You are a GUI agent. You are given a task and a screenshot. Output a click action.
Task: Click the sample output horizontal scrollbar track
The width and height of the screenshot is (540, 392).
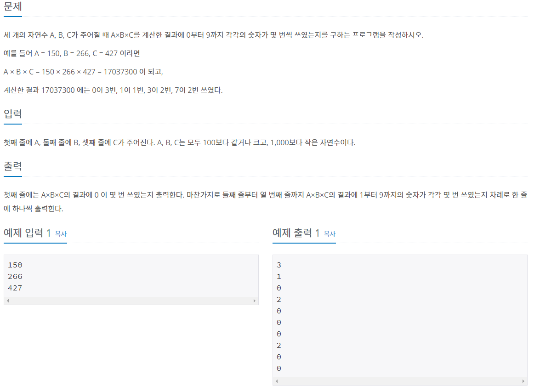tap(400, 381)
